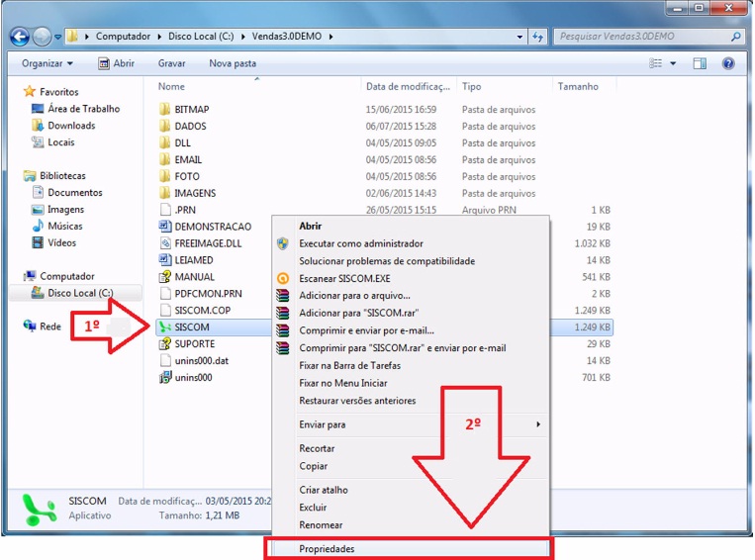This screenshot has width=755, height=560.
Task: Click the Vendas3.0DEMO breadcrumb
Action: click(x=287, y=37)
